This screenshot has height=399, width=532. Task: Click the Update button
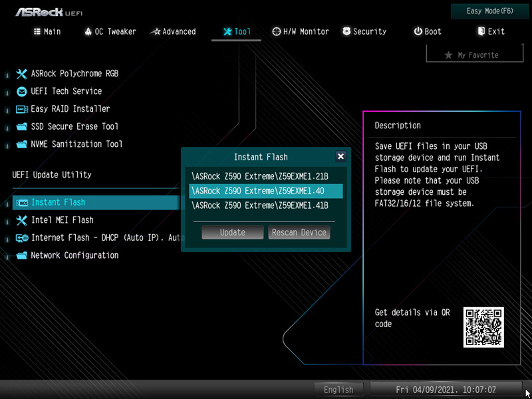point(232,232)
